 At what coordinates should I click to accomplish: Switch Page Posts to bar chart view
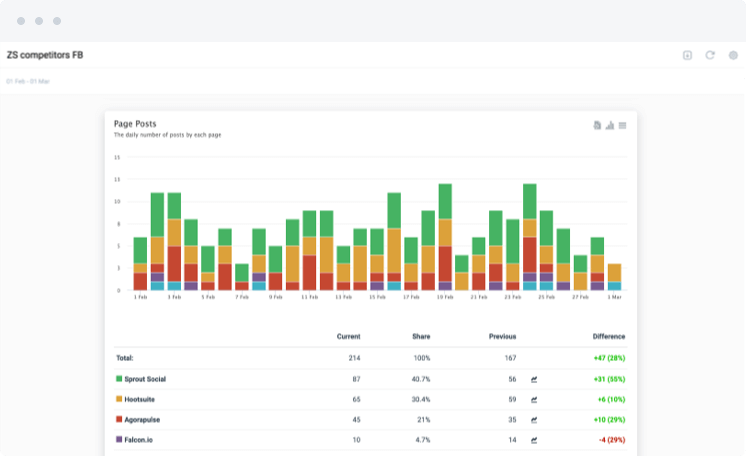tap(610, 125)
